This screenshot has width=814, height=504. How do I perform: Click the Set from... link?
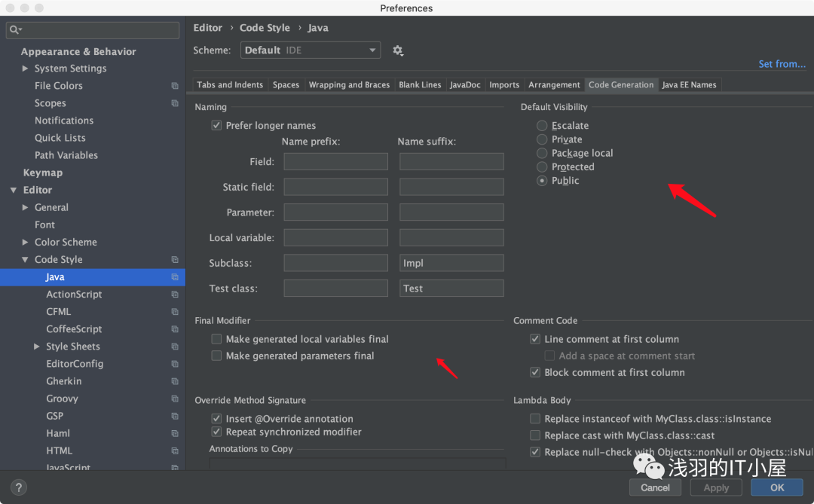point(782,64)
